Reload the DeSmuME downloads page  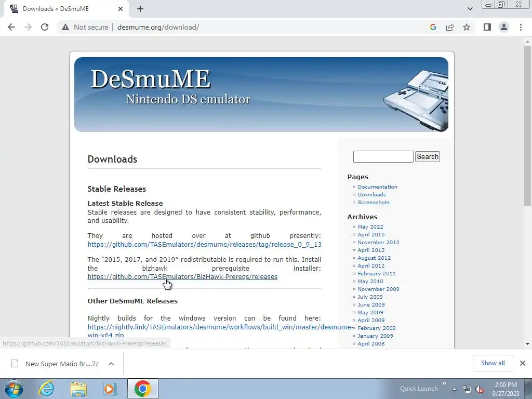45,27
